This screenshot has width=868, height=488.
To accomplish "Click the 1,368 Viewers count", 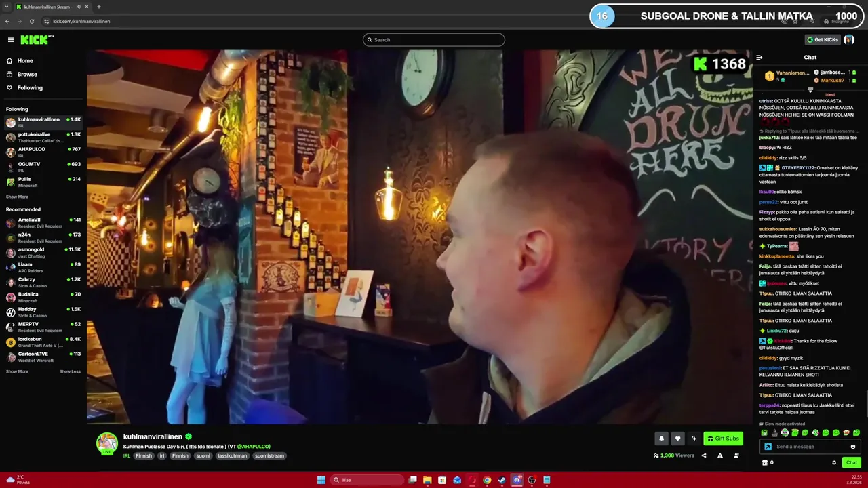I will [674, 455].
